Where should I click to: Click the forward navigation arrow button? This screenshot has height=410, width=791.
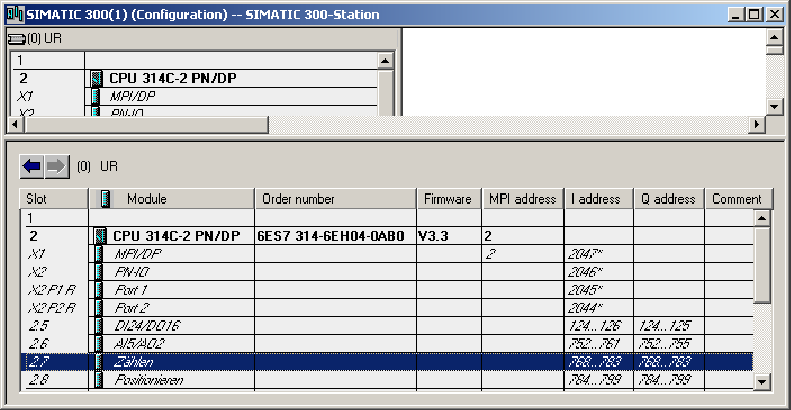[x=56, y=166]
